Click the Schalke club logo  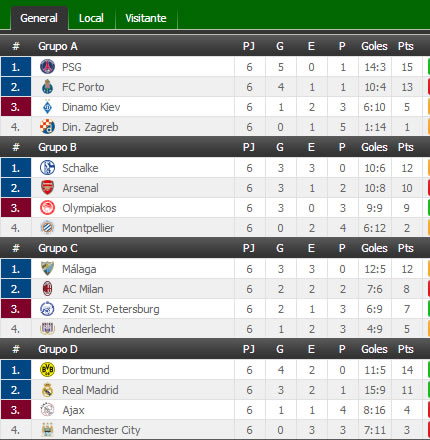click(x=47, y=168)
